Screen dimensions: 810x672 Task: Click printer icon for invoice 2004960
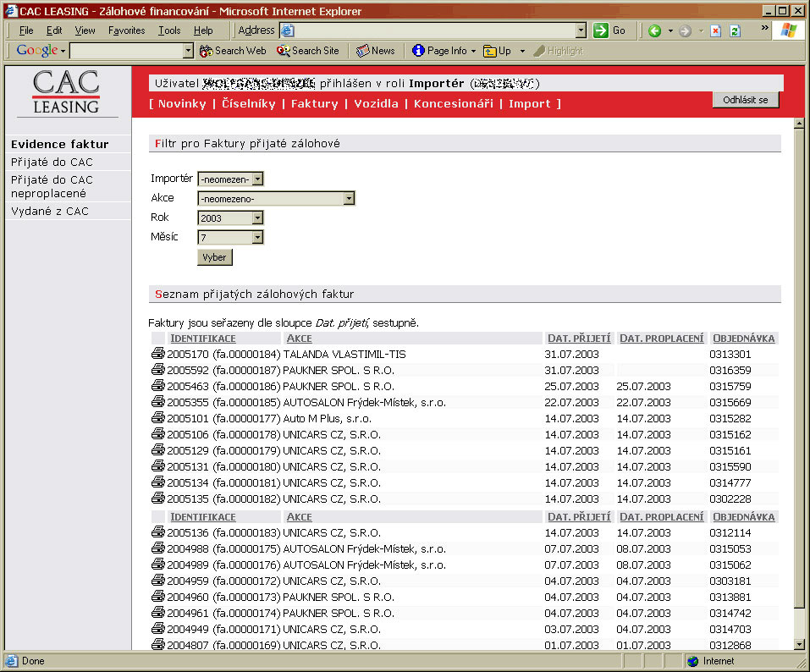pos(158,596)
